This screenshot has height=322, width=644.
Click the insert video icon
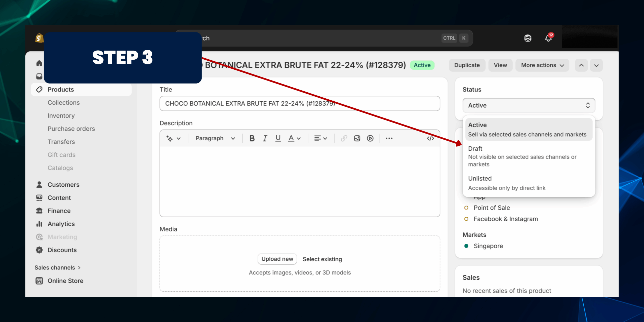(x=370, y=138)
